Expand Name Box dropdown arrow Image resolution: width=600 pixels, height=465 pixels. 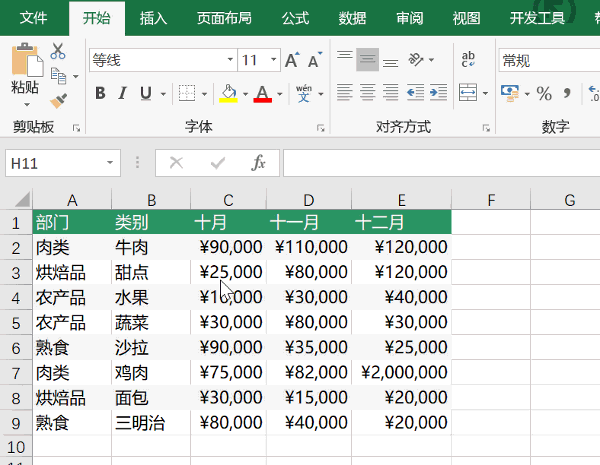coord(110,163)
